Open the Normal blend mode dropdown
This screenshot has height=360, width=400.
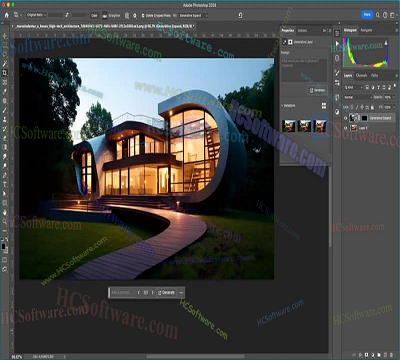(358, 97)
